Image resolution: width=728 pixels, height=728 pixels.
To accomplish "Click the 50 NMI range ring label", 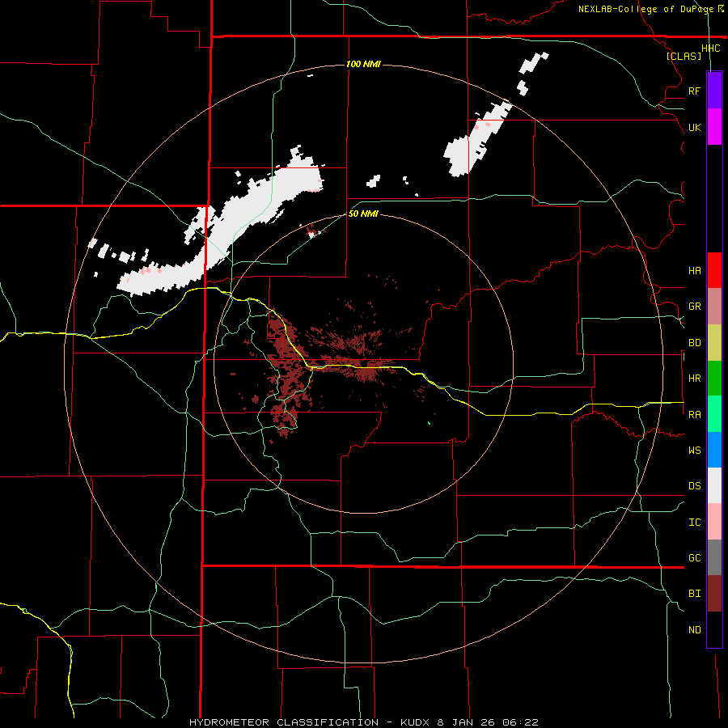I will coord(363,214).
